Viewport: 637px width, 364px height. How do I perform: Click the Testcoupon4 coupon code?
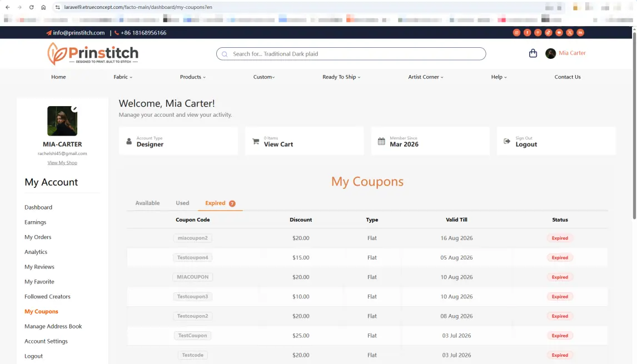192,257
